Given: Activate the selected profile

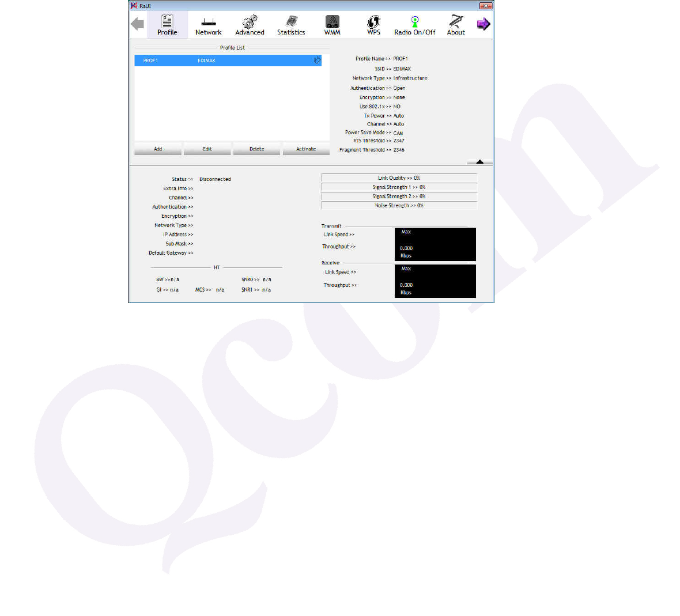Looking at the screenshot, I should (306, 149).
